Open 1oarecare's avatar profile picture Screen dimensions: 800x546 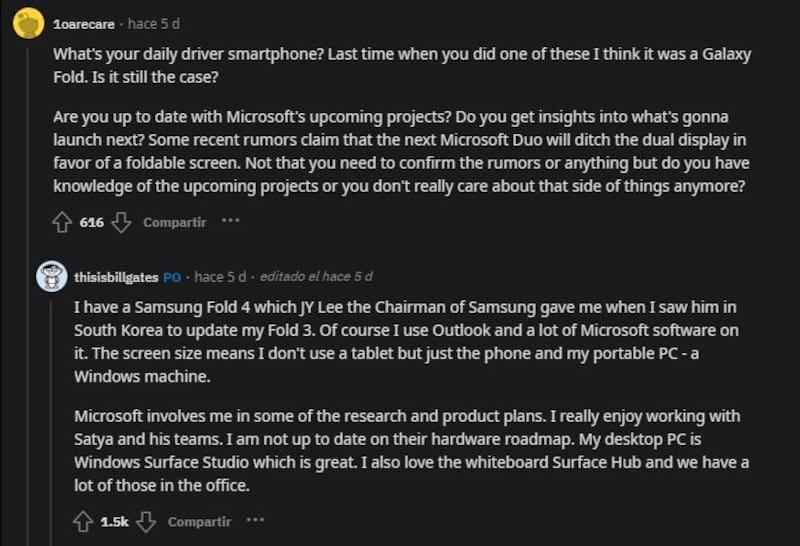pyautogui.click(x=29, y=22)
